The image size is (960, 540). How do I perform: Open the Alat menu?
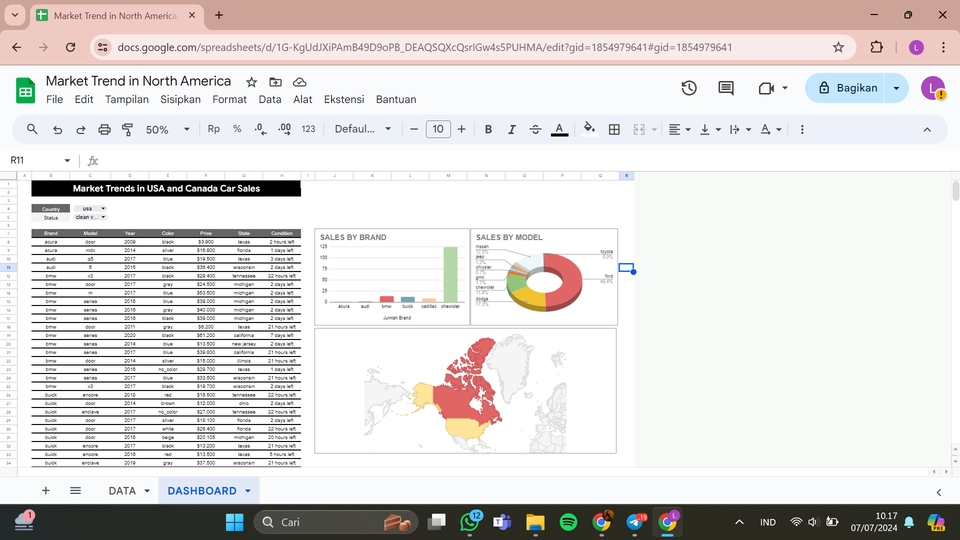pyautogui.click(x=302, y=99)
